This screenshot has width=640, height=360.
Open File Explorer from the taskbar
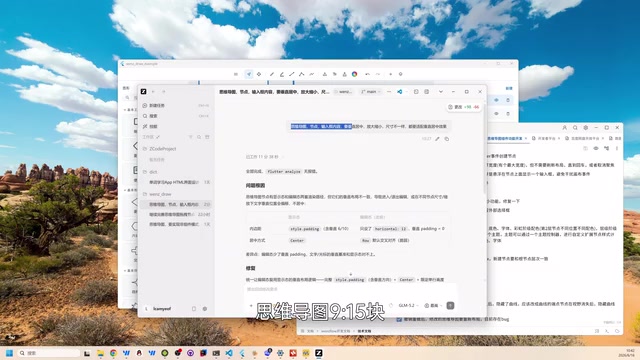pos(100,353)
